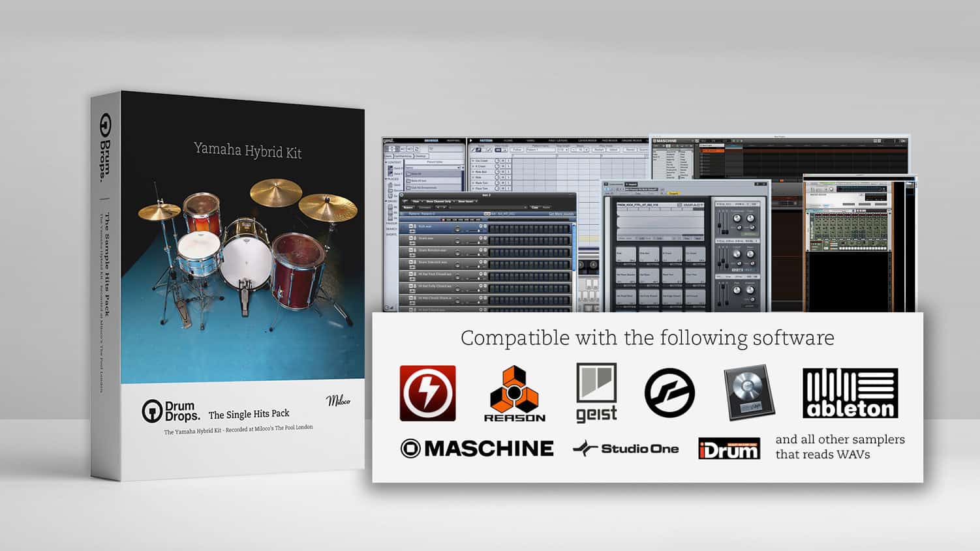The height and width of the screenshot is (551, 980).
Task: Toggle the Kick.wav channel mute icon in iDrum
Action: [x=412, y=226]
